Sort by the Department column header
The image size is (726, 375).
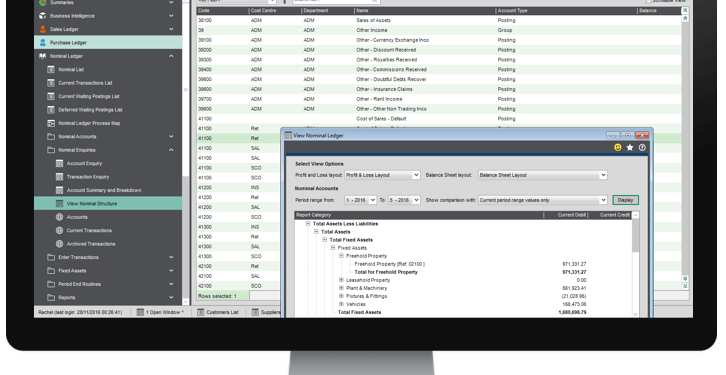(328, 11)
